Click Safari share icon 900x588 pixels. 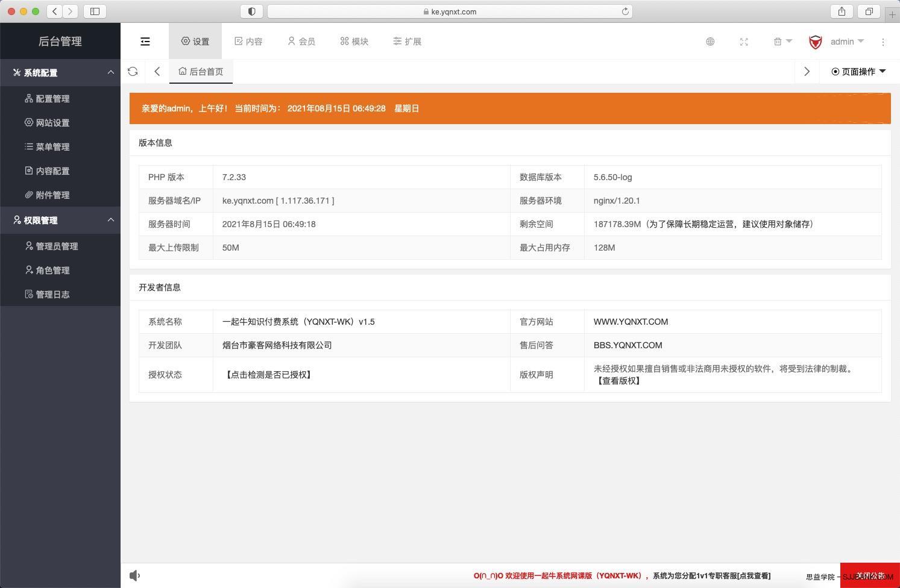pyautogui.click(x=842, y=11)
